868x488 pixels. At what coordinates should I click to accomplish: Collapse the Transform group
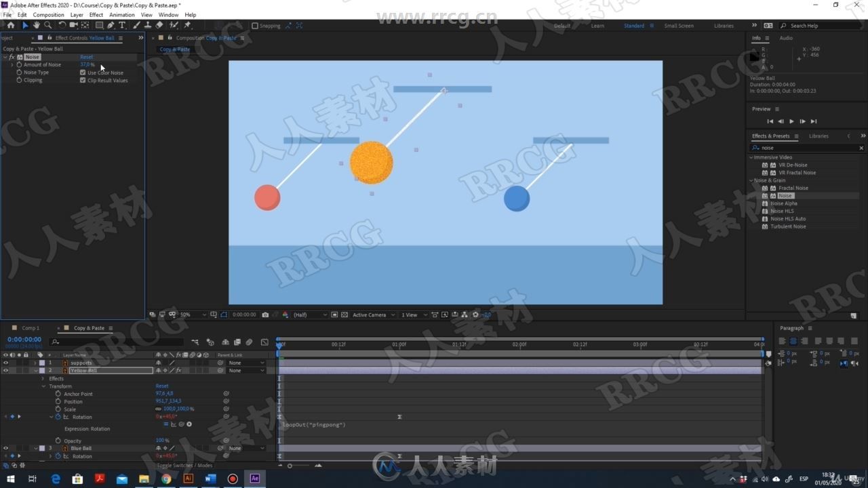[x=43, y=386]
